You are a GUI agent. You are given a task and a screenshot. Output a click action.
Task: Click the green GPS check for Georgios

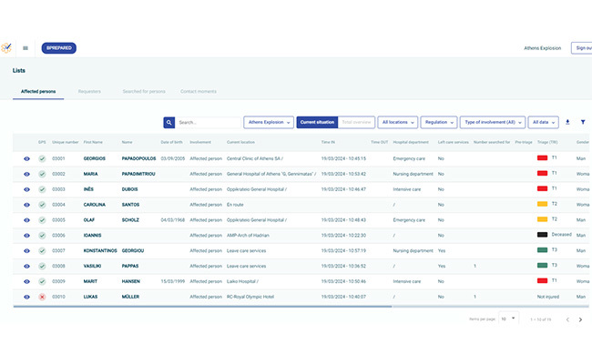point(42,158)
